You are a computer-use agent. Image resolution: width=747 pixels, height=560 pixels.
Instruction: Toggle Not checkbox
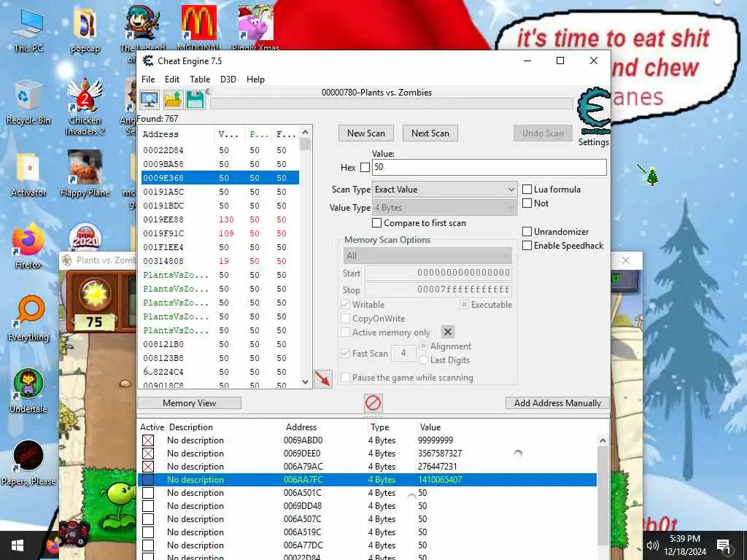click(x=527, y=203)
